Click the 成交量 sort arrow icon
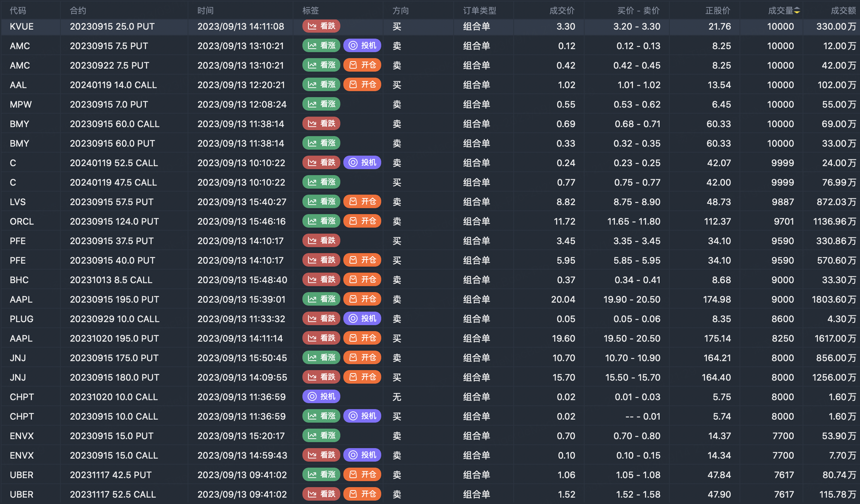 (797, 11)
